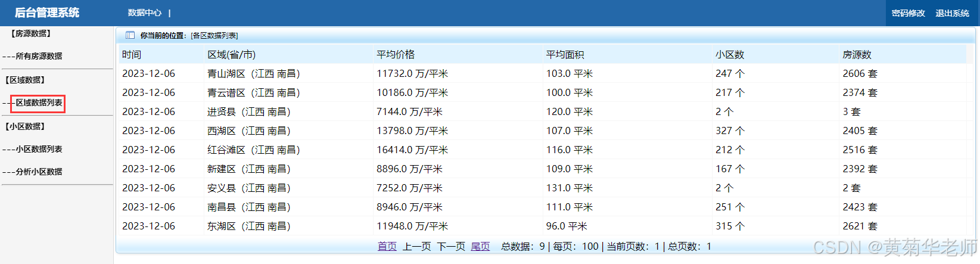Click price 11948.0 万/平米

pos(412,226)
